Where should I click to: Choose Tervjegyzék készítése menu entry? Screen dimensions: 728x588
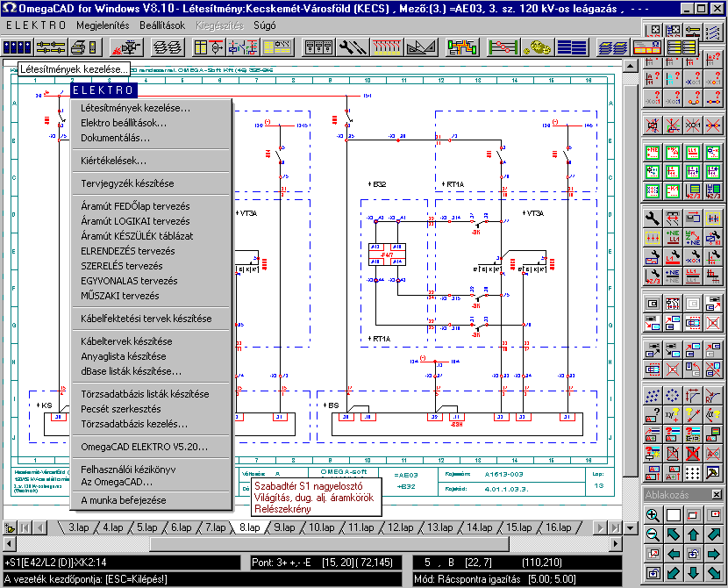pyautogui.click(x=127, y=183)
